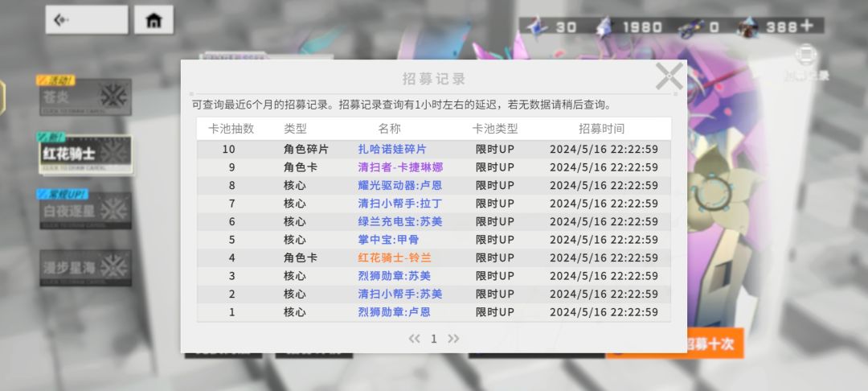The height and width of the screenshot is (391, 868).
Task: Open the records icon at top right
Action: tap(807, 56)
